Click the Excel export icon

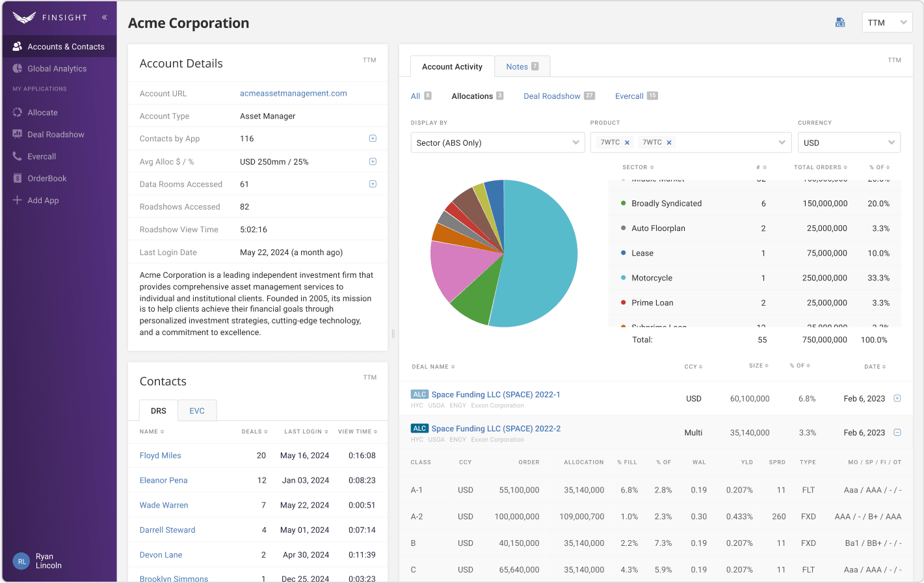point(840,23)
